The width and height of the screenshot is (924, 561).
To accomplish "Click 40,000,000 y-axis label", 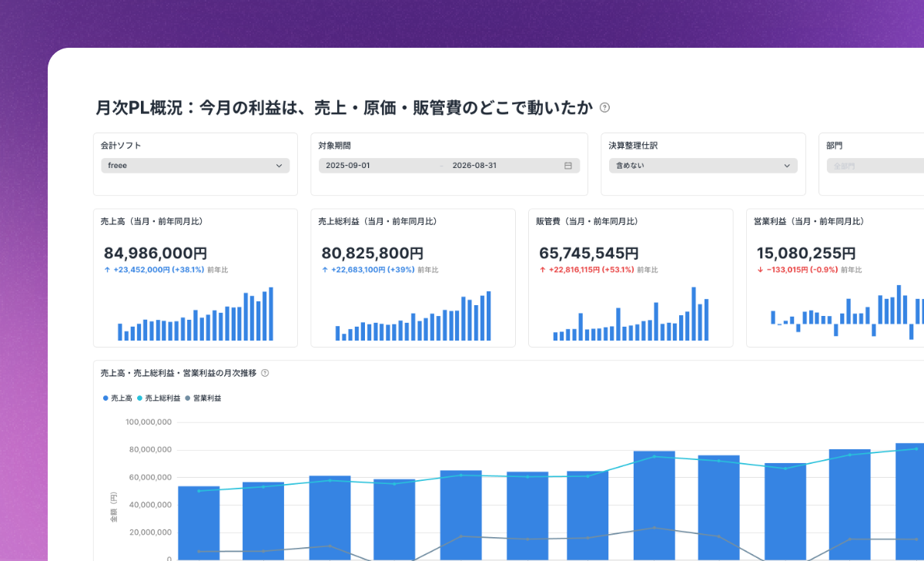I will (149, 506).
